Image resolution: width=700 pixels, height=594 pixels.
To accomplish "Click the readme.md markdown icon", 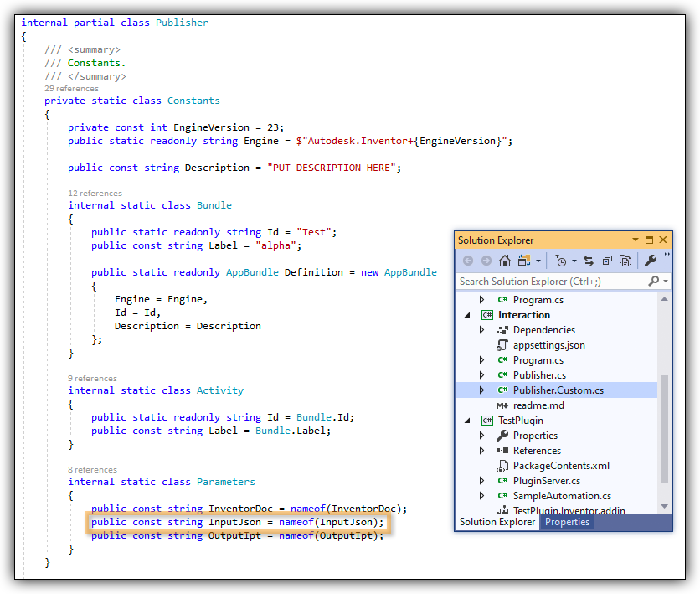I will 502,405.
